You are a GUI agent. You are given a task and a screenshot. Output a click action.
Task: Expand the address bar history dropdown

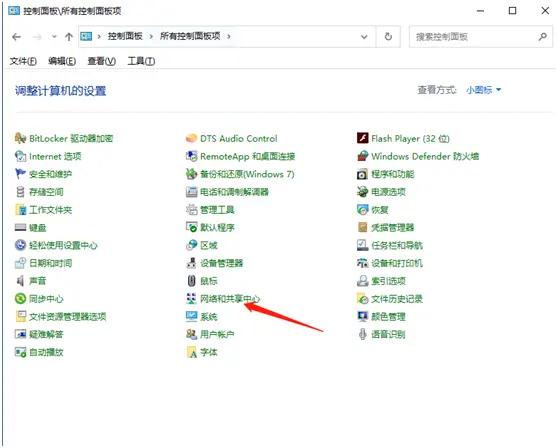point(364,36)
